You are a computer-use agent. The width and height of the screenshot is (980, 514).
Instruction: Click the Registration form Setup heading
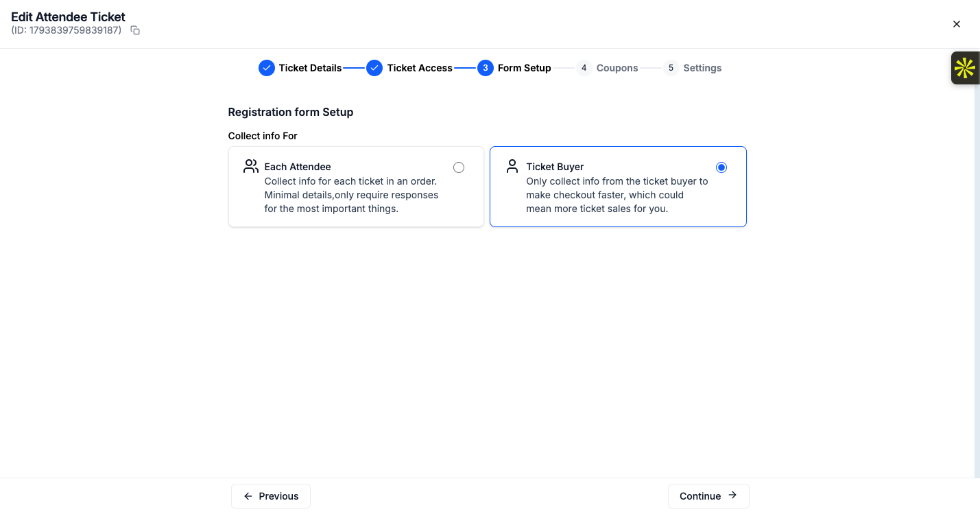pyautogui.click(x=291, y=112)
